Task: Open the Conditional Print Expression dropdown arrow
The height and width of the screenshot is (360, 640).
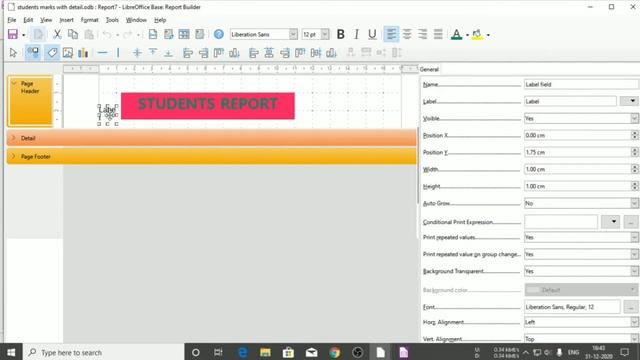Action: 610,222
